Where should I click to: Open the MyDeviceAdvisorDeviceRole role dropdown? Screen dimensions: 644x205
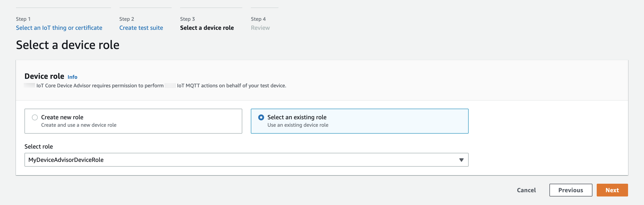point(246,160)
